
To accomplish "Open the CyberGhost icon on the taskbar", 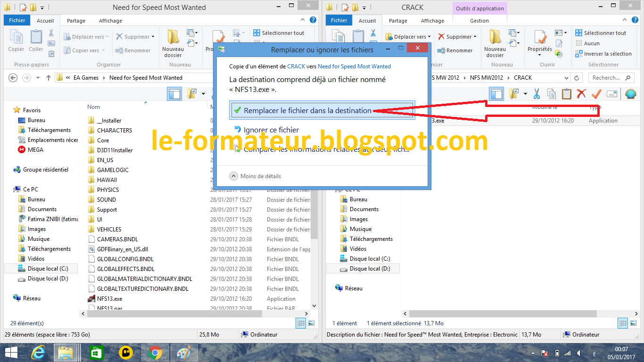I will (125, 353).
